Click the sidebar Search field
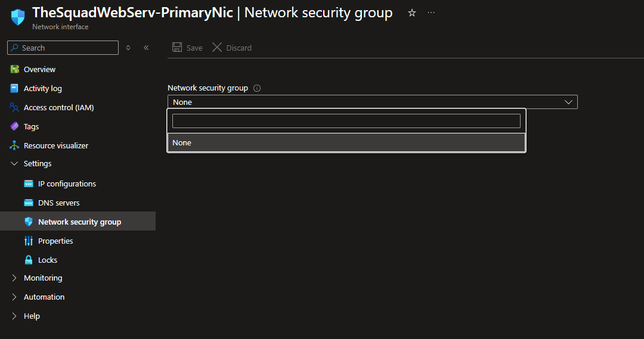 click(x=63, y=48)
